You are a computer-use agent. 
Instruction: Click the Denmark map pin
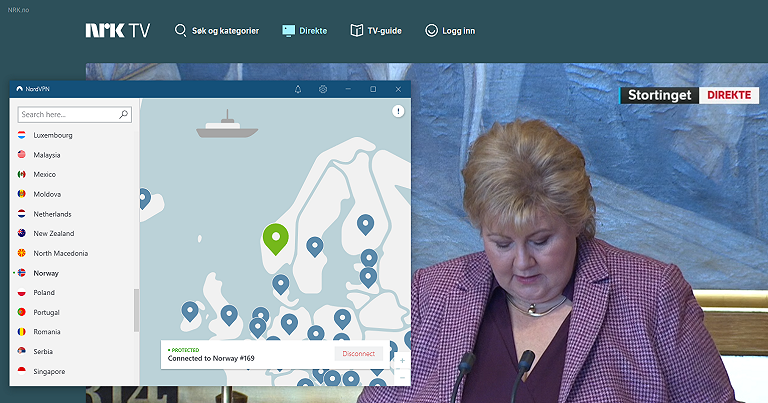281,284
